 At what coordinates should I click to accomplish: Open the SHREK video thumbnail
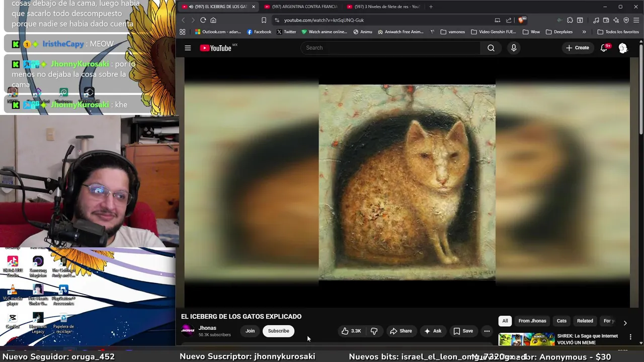526,339
